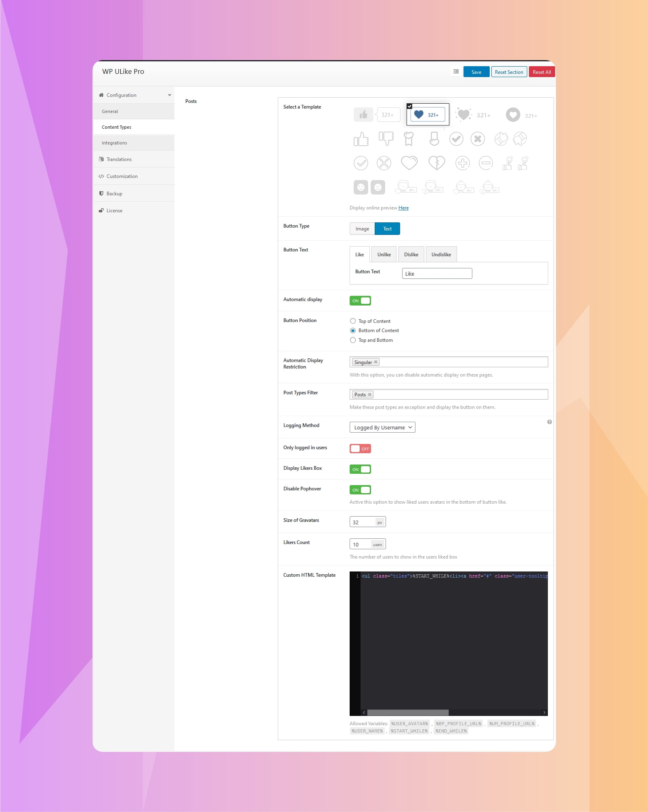The image size is (648, 812).
Task: Open the settings list icon beside Save
Action: pyautogui.click(x=455, y=71)
